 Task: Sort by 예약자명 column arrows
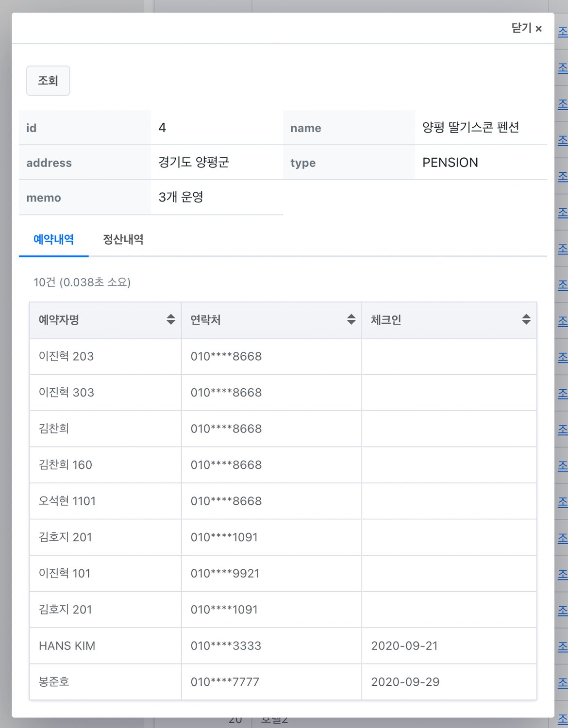(170, 319)
